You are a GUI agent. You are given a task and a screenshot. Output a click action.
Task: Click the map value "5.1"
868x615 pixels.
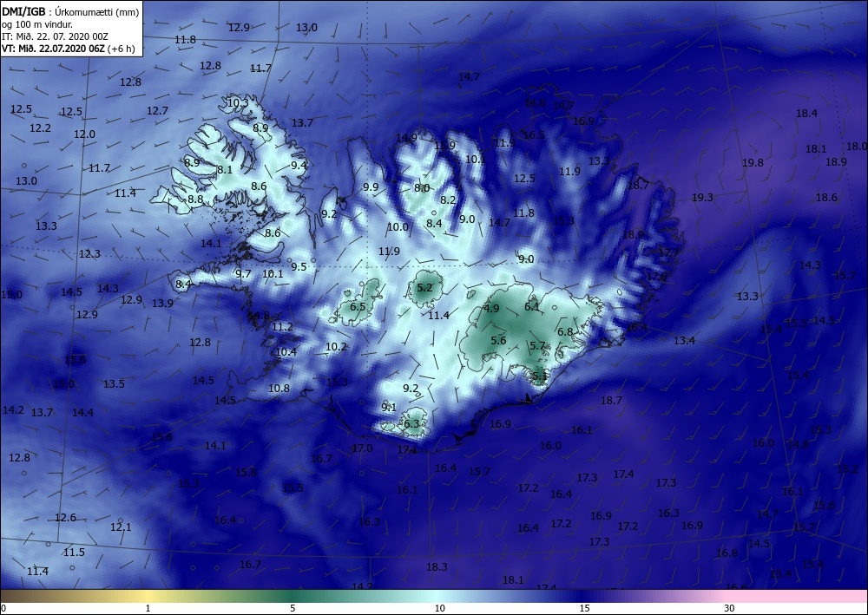pyautogui.click(x=539, y=376)
